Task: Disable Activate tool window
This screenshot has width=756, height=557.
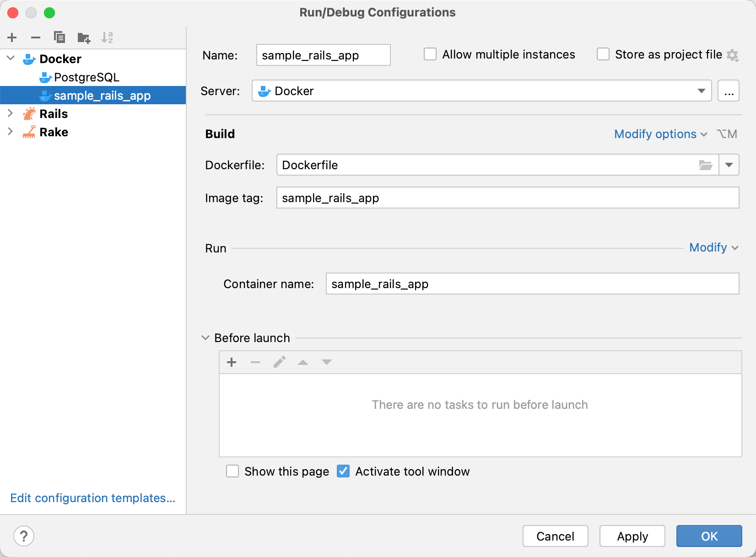Action: click(x=343, y=471)
